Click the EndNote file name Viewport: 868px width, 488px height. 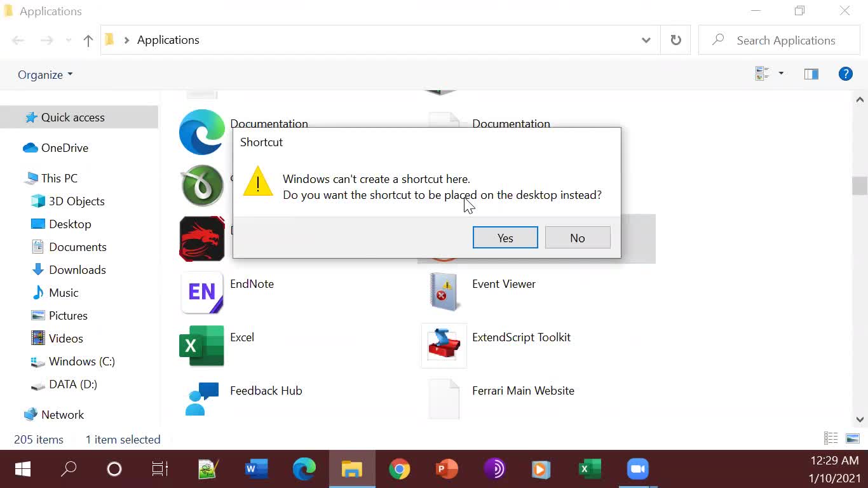[252, 284]
